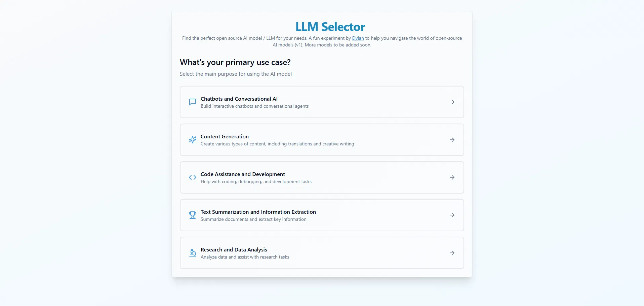
Task: Click arrow on Chatbots and Conversational AI card
Action: 452,102
